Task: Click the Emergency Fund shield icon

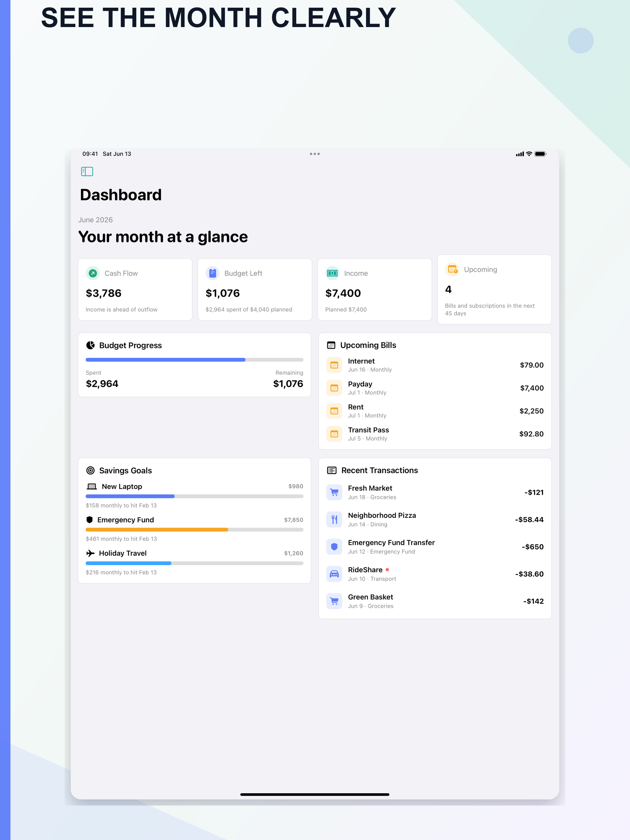Action: 90,520
